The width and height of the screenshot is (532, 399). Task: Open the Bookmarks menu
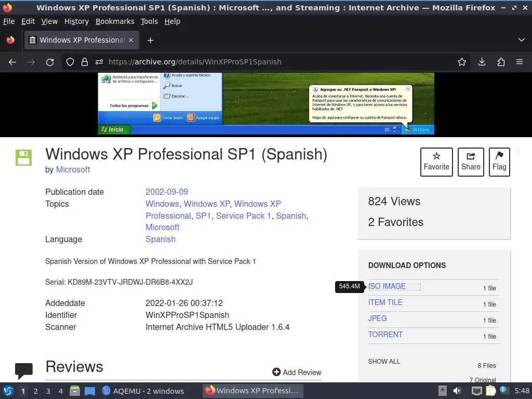coord(115,21)
